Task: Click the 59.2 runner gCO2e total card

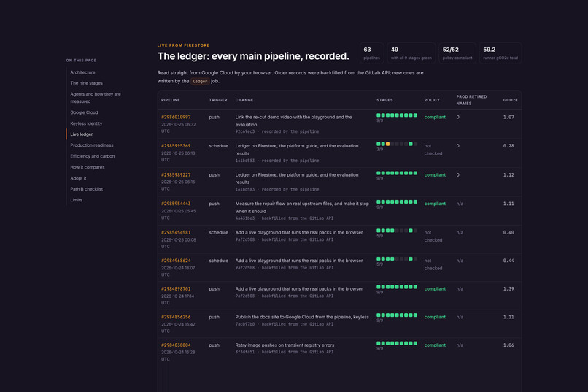Action: click(500, 53)
